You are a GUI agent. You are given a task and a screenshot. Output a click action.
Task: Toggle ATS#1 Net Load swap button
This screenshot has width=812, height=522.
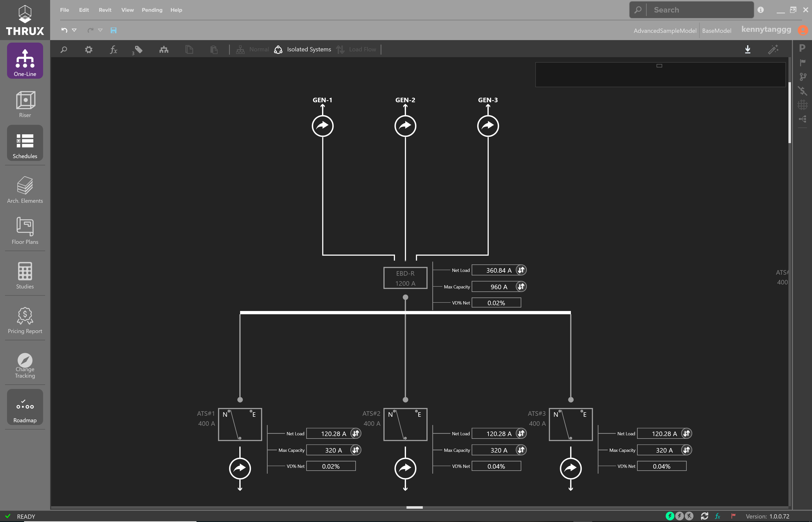[x=356, y=433]
